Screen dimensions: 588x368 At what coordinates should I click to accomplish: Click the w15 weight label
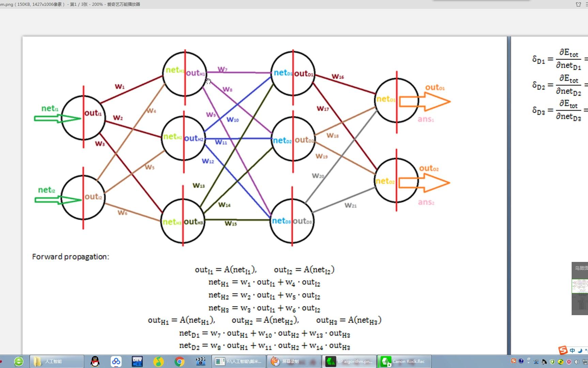[231, 223]
